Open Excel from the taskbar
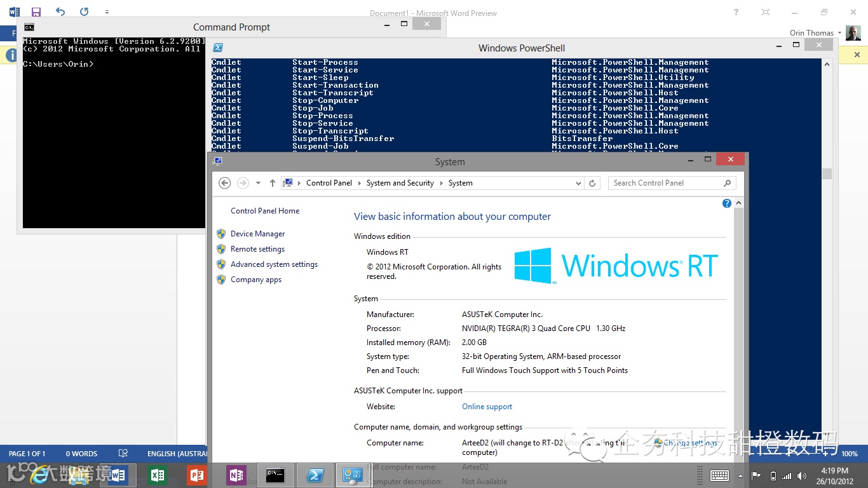This screenshot has height=488, width=868. click(x=158, y=475)
